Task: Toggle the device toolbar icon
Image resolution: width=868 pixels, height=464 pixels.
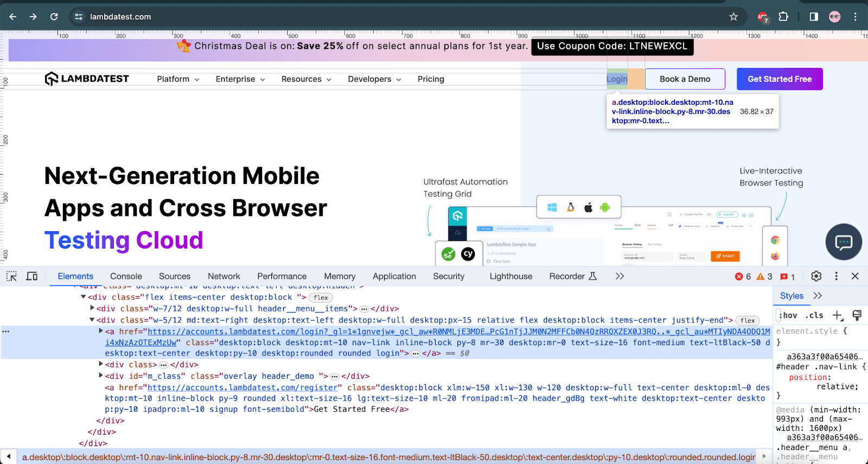Action: coord(32,276)
